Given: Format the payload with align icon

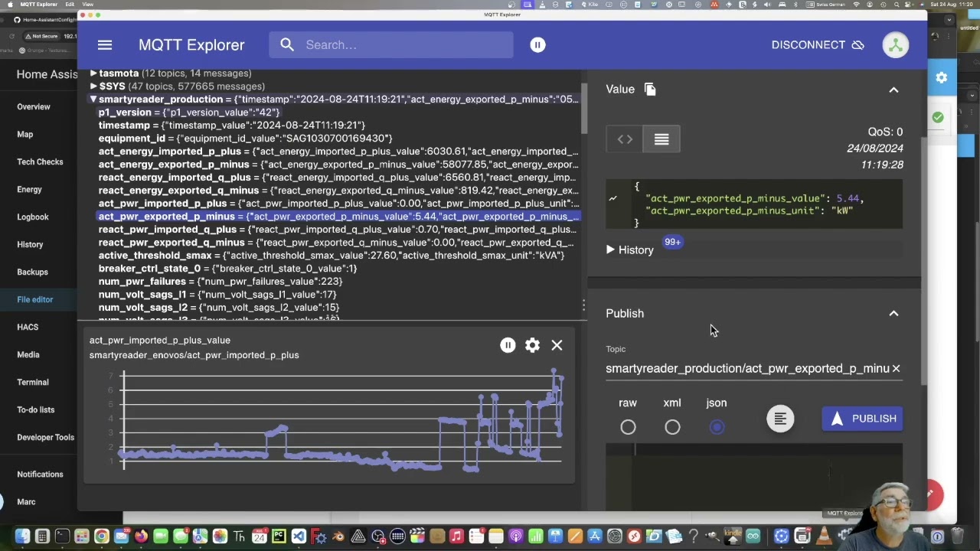Looking at the screenshot, I should [780, 419].
